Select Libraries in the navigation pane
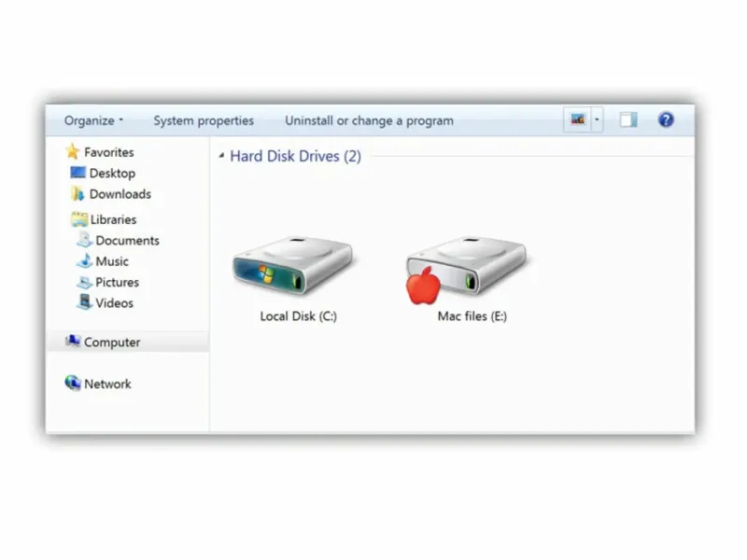The image size is (747, 560). point(113,219)
